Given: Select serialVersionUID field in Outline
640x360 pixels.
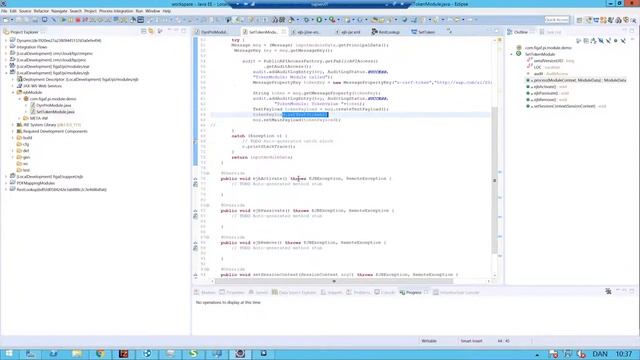Looking at the screenshot, I should pos(550,60).
